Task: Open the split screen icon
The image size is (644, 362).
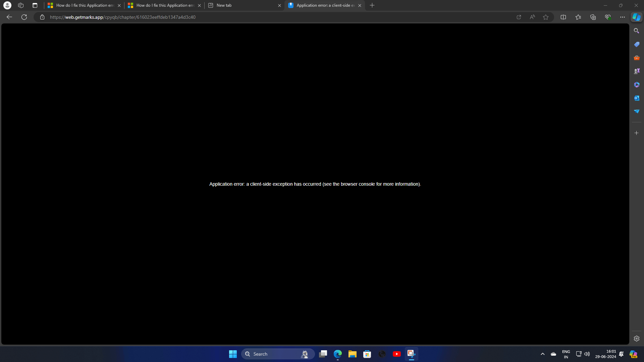Action: (x=563, y=17)
